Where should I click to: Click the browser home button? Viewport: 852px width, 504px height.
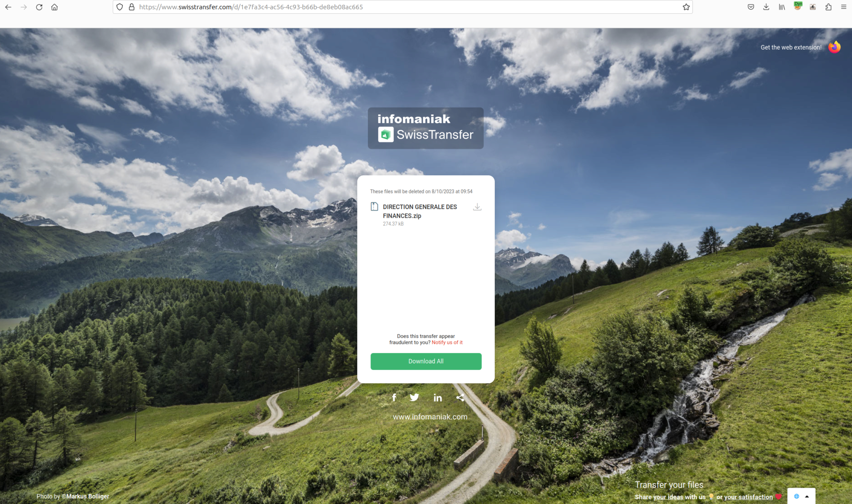[x=55, y=7]
